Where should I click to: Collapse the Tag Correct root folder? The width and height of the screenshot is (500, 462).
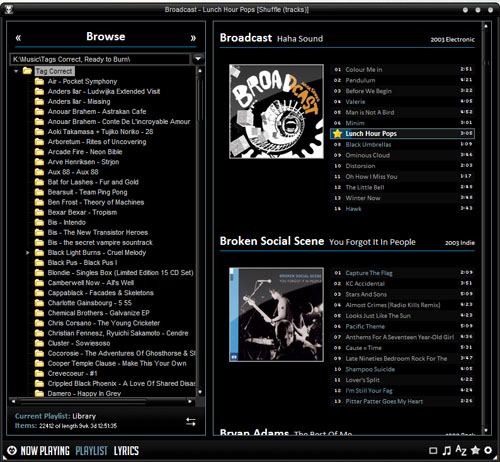tap(16, 71)
